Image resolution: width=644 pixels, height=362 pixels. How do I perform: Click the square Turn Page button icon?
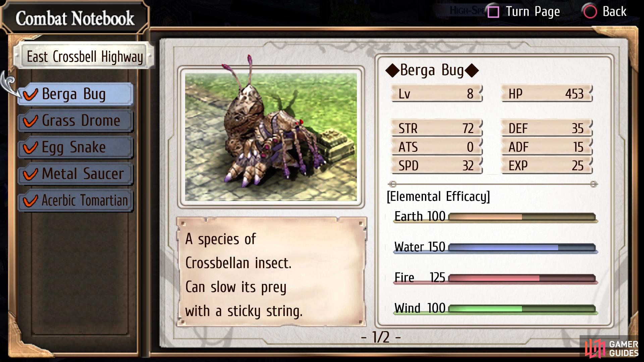493,12
